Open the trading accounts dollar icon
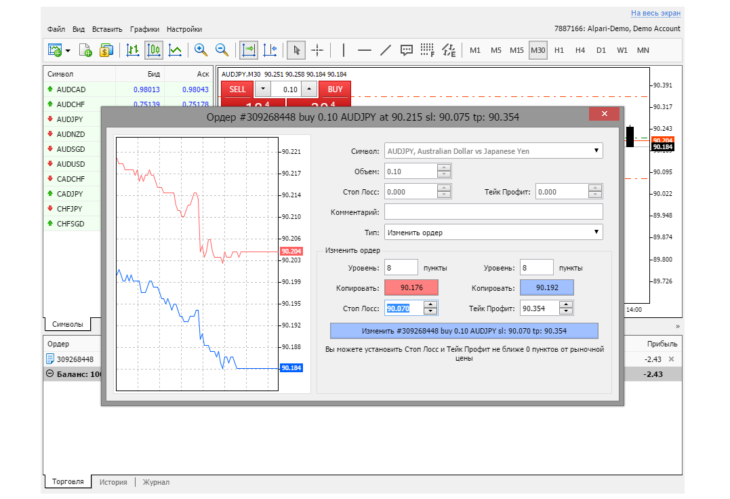730x499 pixels. tap(106, 50)
